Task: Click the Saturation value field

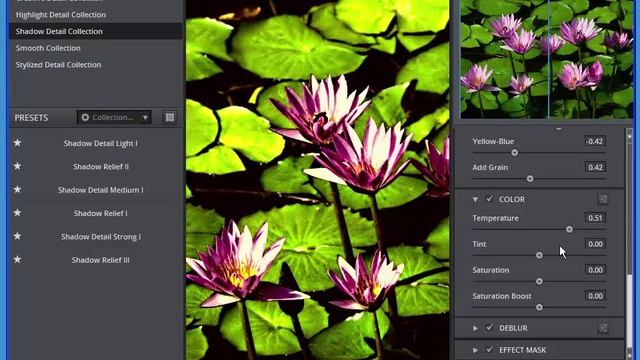Action: coord(595,270)
